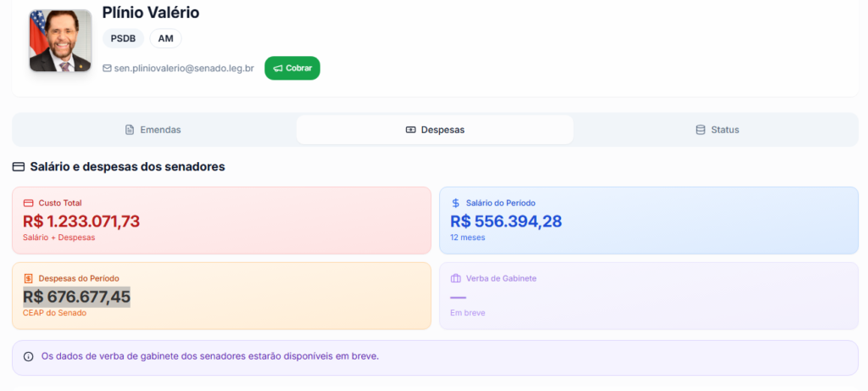Image resolution: width=868 pixels, height=391 pixels.
Task: Click the card icon in Custo Total
Action: pos(28,204)
